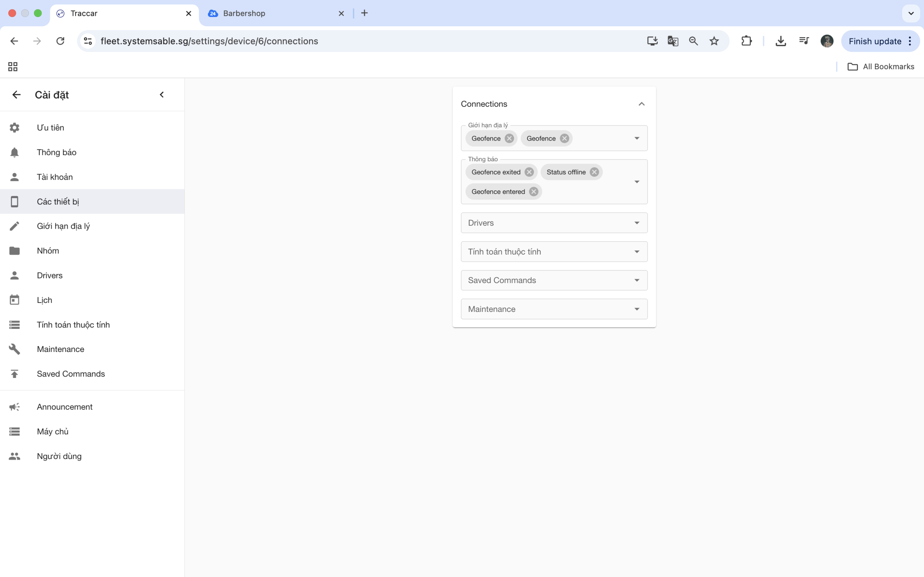The height and width of the screenshot is (577, 924).
Task: Click the Thông báo bell icon
Action: coord(14,152)
